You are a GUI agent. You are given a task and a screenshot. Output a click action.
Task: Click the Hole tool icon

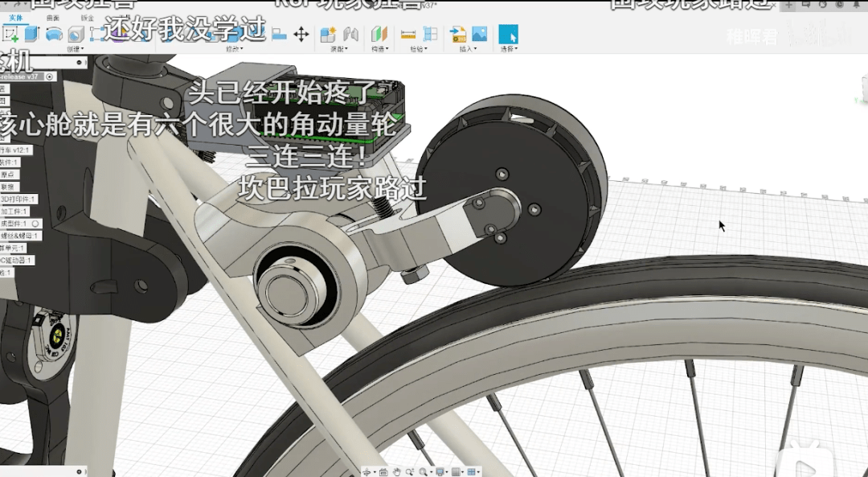coord(76,34)
